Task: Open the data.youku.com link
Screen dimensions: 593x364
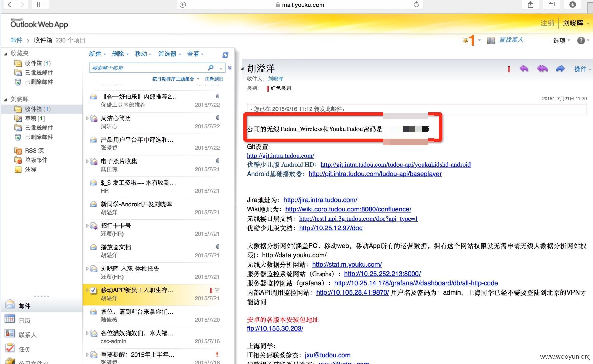Action: tap(294, 255)
